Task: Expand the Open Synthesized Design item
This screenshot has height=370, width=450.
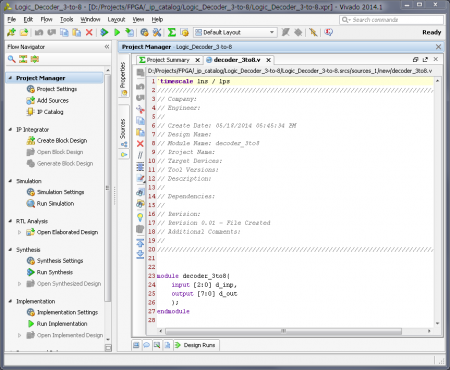Action: point(19,284)
